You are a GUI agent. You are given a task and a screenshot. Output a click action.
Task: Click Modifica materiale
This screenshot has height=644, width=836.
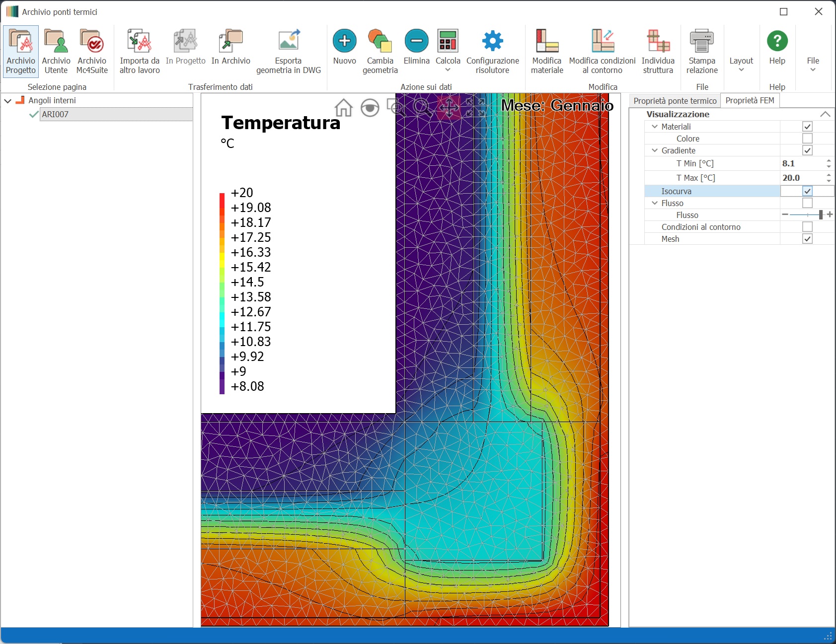[547, 52]
